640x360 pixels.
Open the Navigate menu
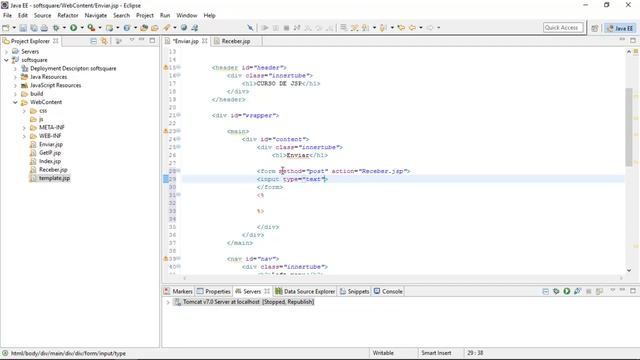pos(96,16)
